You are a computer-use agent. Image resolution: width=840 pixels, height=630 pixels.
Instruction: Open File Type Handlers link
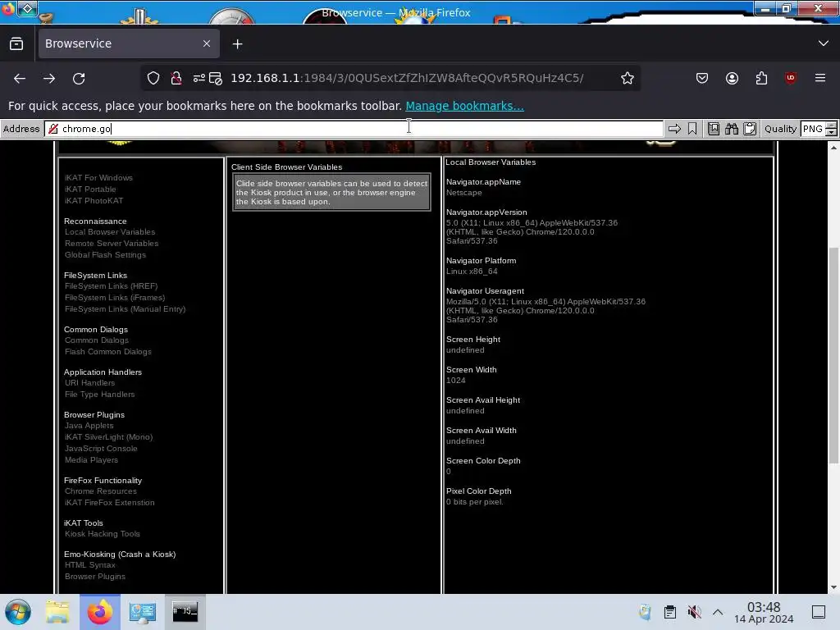99,395
